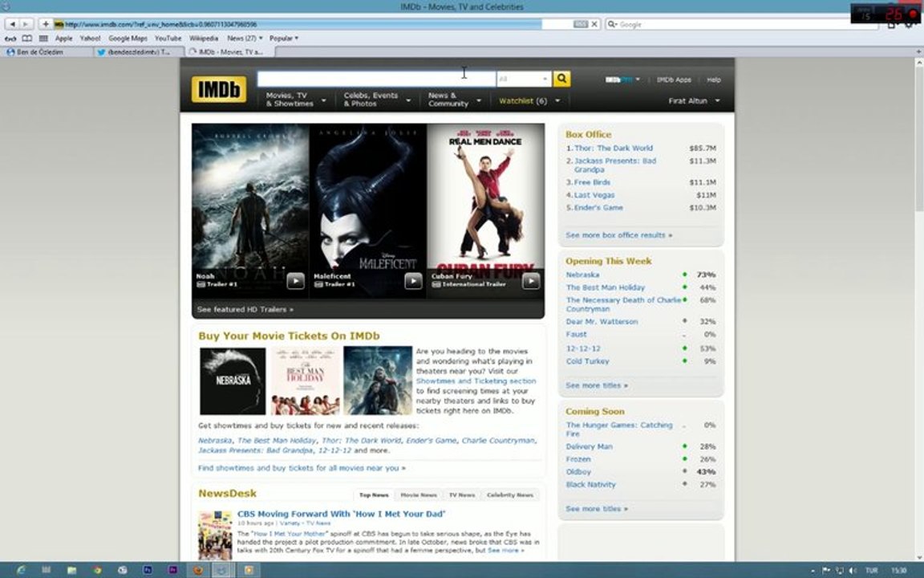924x578 pixels.
Task: Click See featured HD Trailers link
Action: click(x=245, y=309)
